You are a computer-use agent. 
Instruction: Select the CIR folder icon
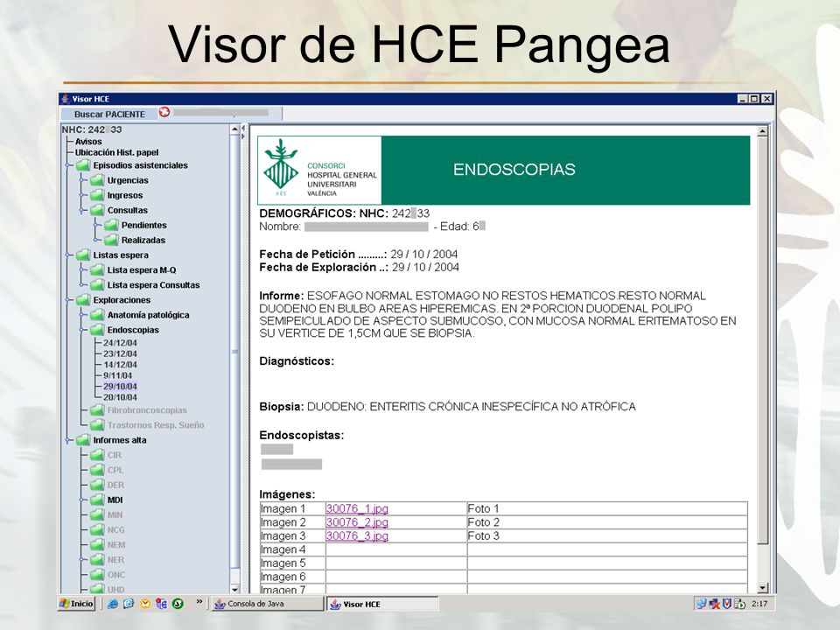point(97,455)
